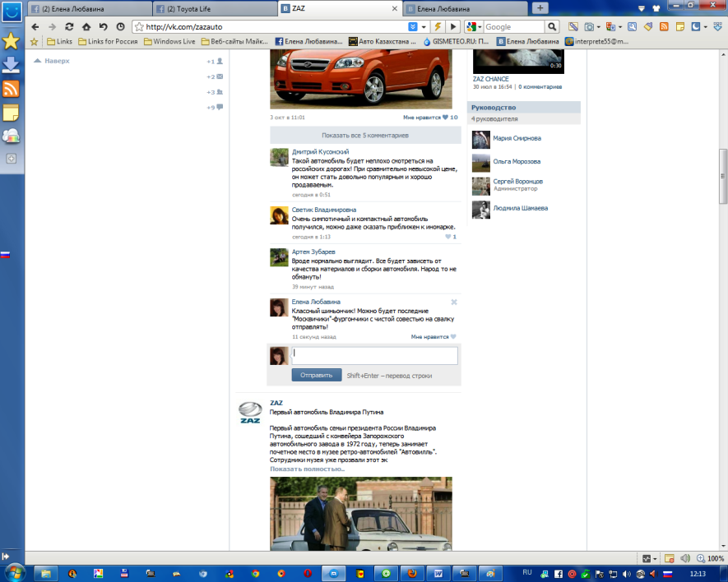Open the address bar history dropdown
Image resolution: width=728 pixels, height=582 pixels.
pyautogui.click(x=424, y=27)
